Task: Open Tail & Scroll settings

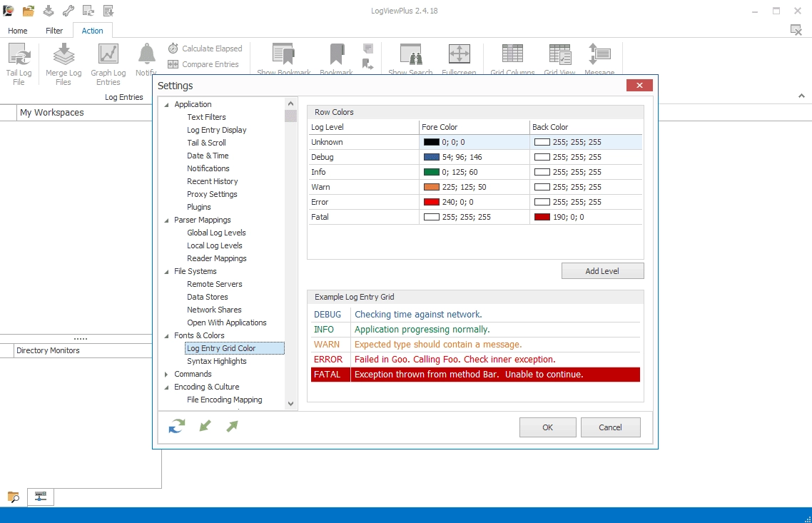Action: click(x=206, y=143)
